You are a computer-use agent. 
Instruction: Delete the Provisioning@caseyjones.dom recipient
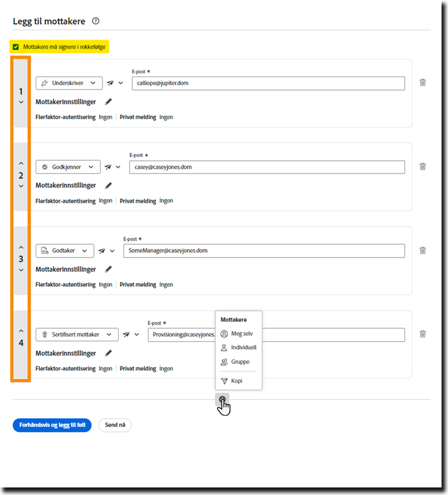coord(423,334)
